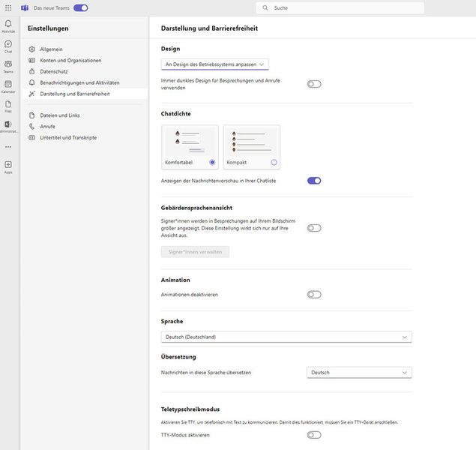The width and height of the screenshot is (476, 450).
Task: Open the Sprache dropdown showing Deutsch (Deutschland)
Action: click(x=286, y=337)
